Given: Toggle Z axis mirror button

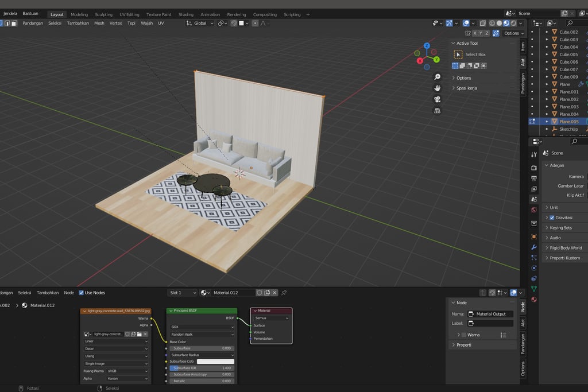Looking at the screenshot, I should pyautogui.click(x=487, y=33).
